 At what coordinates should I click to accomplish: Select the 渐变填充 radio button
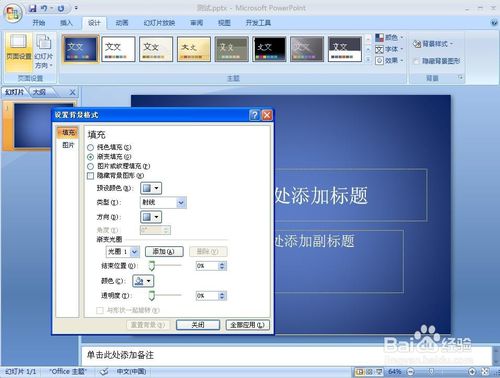click(90, 156)
